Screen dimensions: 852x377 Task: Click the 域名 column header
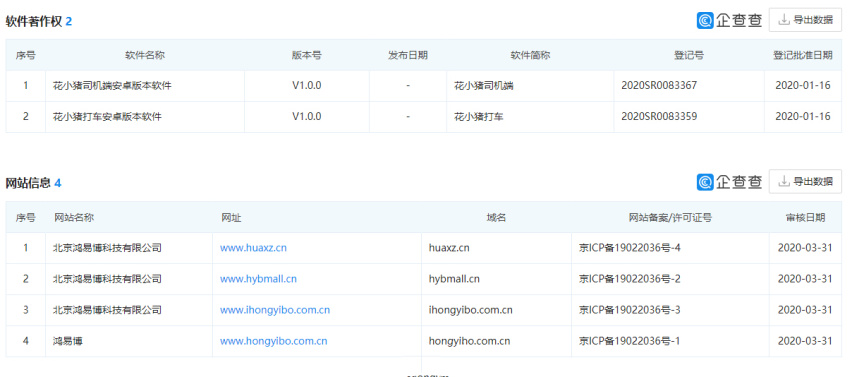pos(496,217)
